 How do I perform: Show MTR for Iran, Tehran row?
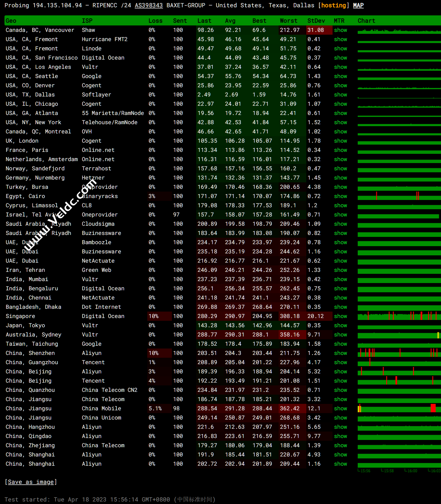[340, 270]
